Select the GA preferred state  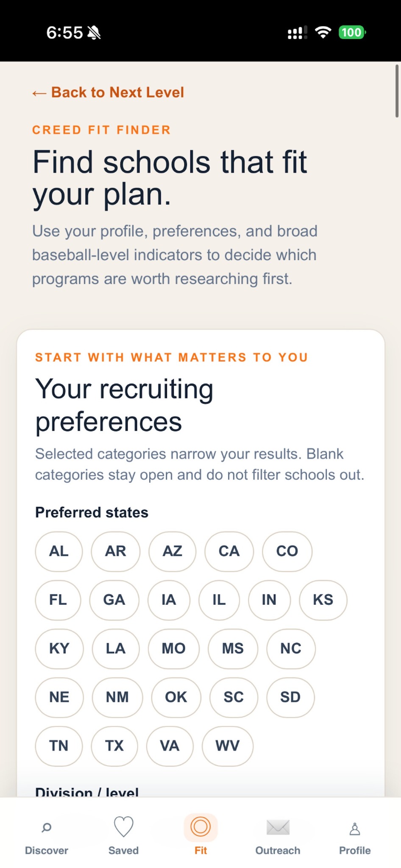pyautogui.click(x=114, y=600)
